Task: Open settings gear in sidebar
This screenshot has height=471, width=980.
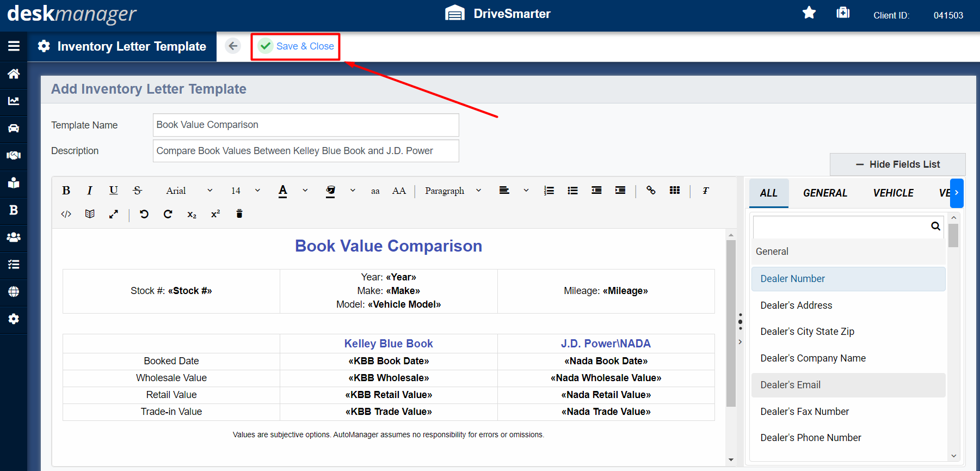Action: (14, 319)
